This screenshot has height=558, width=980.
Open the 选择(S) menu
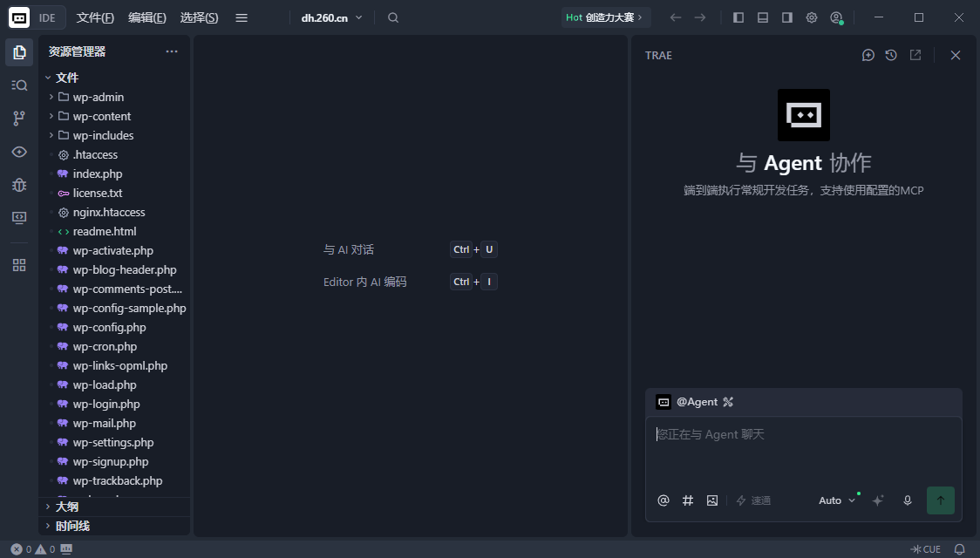[x=199, y=17]
